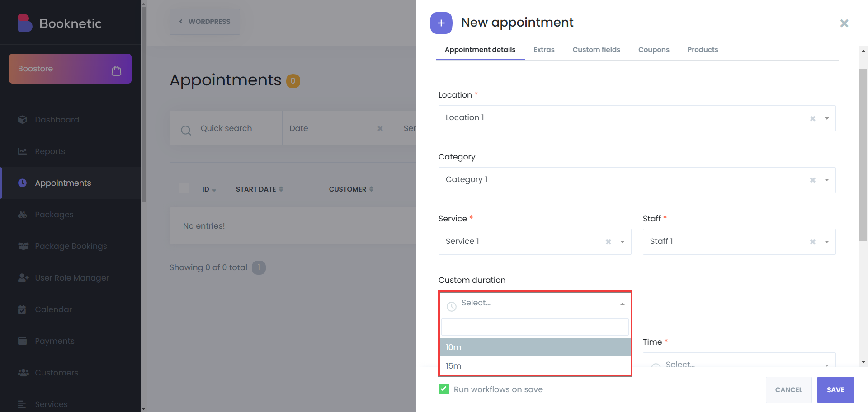Viewport: 868px width, 412px height.
Task: Clear the Service 1 selection
Action: tap(608, 242)
